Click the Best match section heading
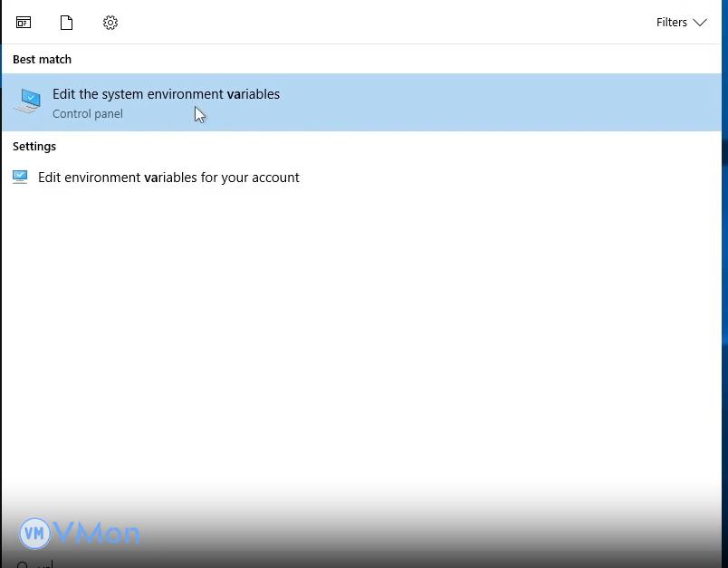 pyautogui.click(x=42, y=60)
